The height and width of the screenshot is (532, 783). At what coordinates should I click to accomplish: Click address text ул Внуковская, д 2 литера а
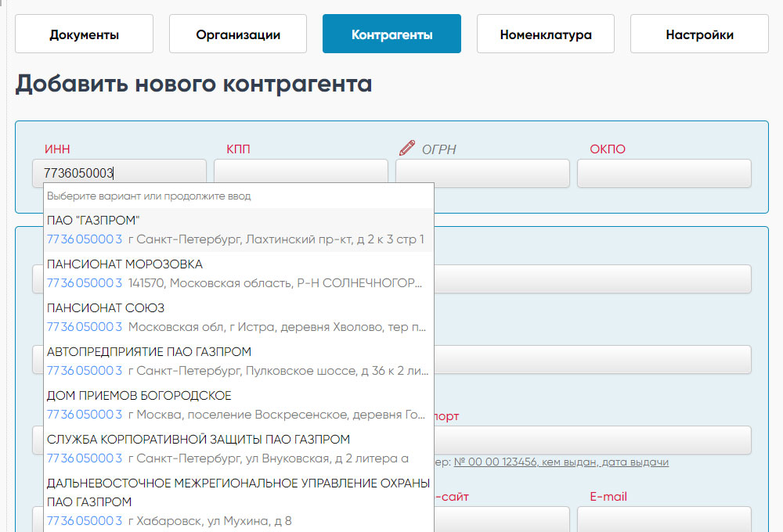pyautogui.click(x=327, y=458)
